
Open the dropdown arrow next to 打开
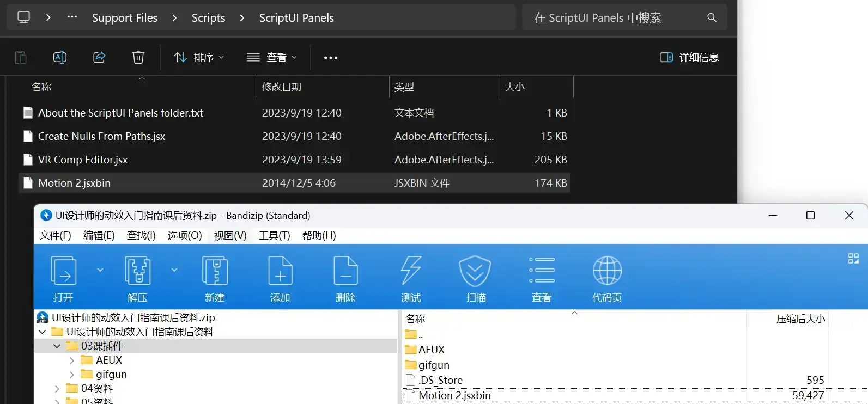(x=100, y=270)
